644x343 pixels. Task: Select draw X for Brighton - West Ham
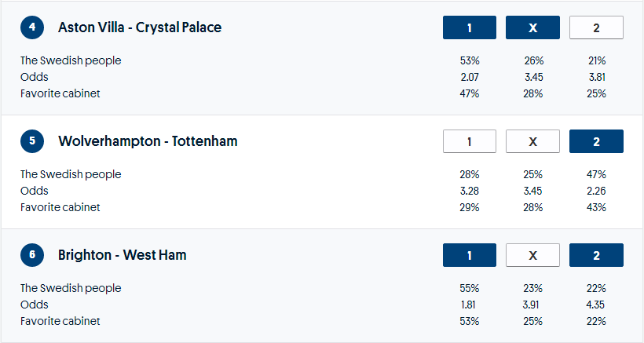[x=532, y=255]
